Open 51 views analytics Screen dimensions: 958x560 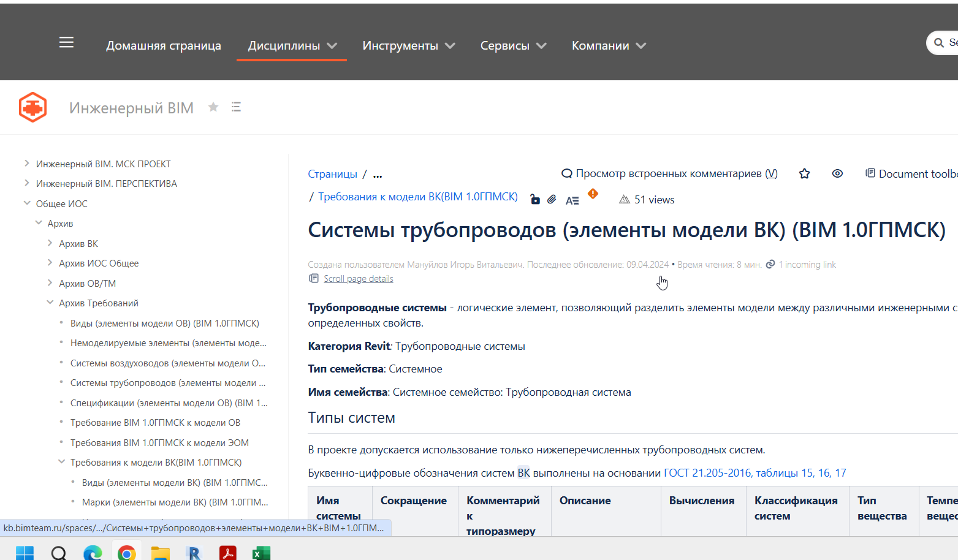[647, 200]
